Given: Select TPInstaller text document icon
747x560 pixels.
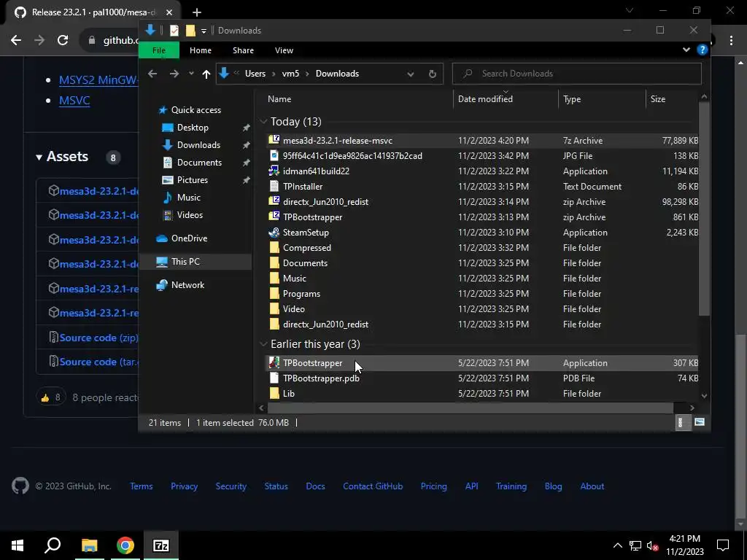Looking at the screenshot, I should click(x=274, y=186).
